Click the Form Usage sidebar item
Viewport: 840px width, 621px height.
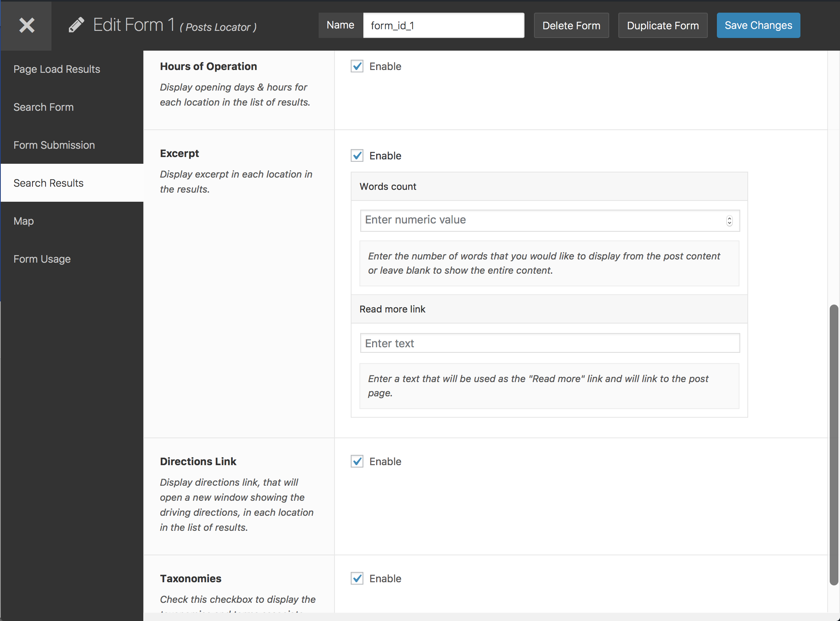coord(42,258)
